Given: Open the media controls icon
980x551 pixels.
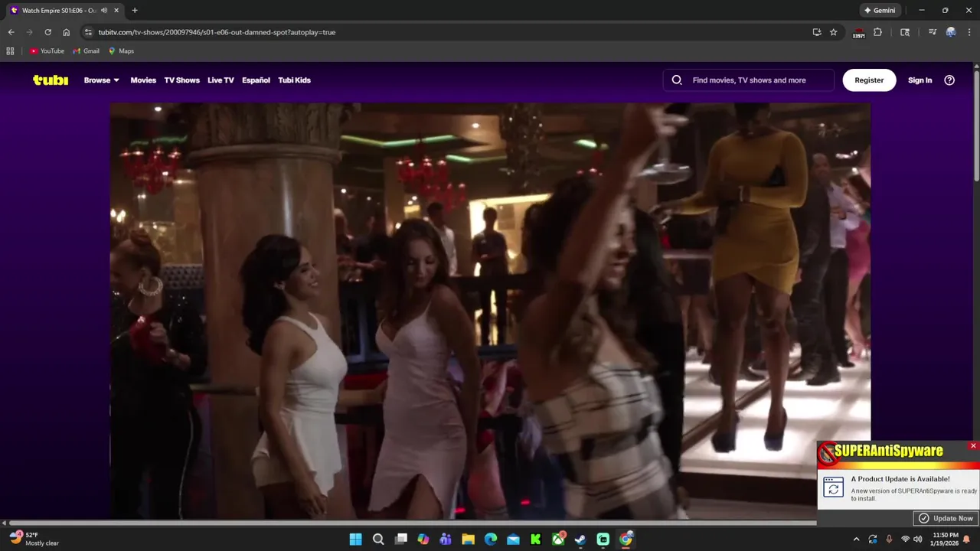Looking at the screenshot, I should tap(932, 32).
